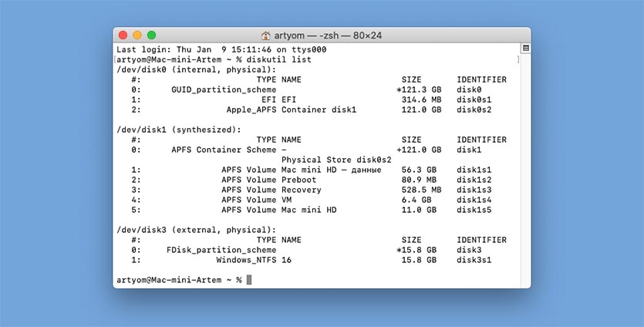
Task: Click the 'Recovery' volume name
Action: coord(301,190)
